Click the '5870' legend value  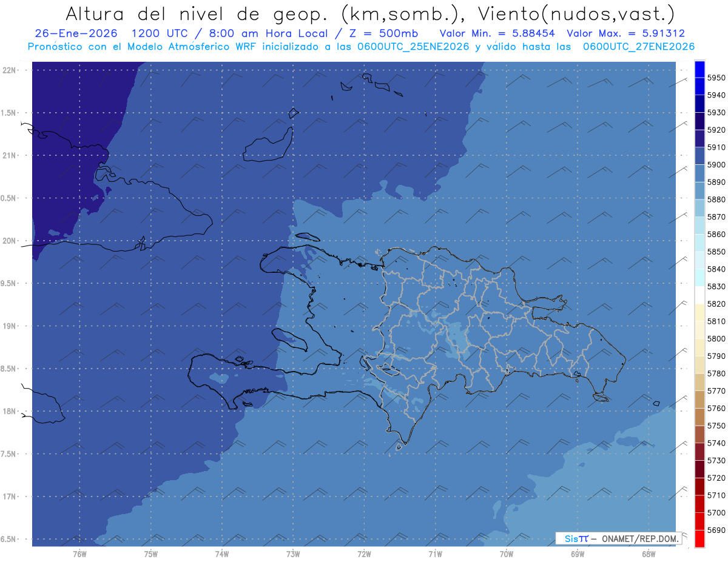pos(716,216)
